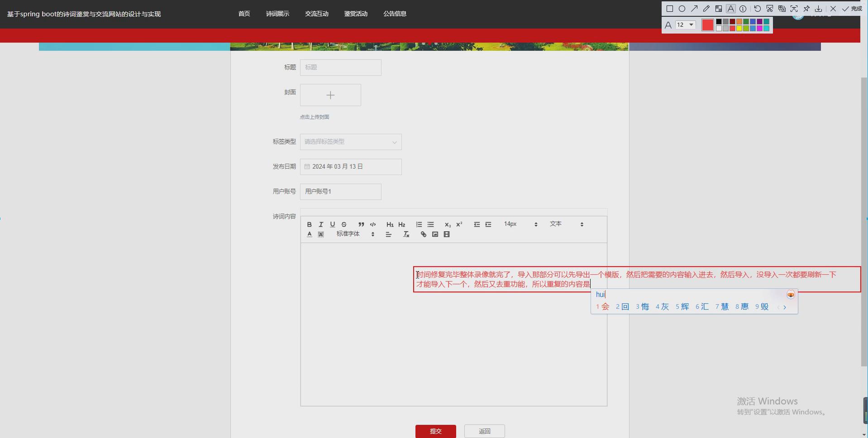Increase text indent in editor
This screenshot has width=868, height=438.
tap(488, 224)
